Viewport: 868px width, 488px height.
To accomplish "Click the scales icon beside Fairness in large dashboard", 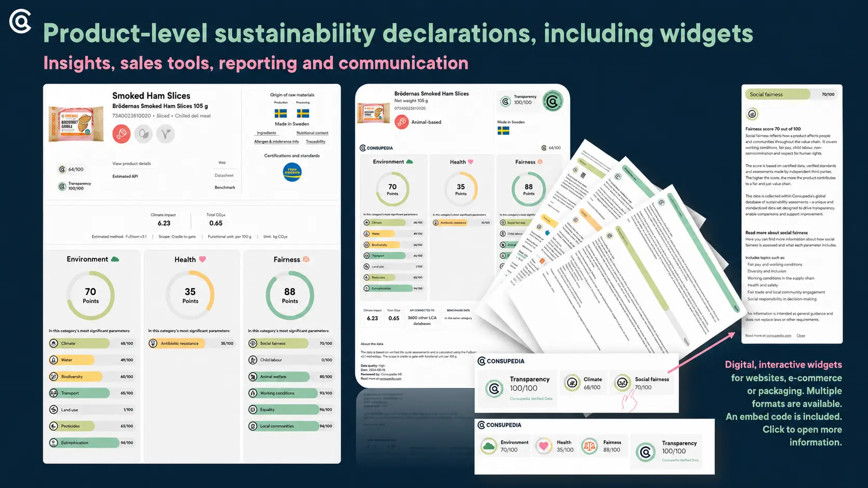I will 306,259.
